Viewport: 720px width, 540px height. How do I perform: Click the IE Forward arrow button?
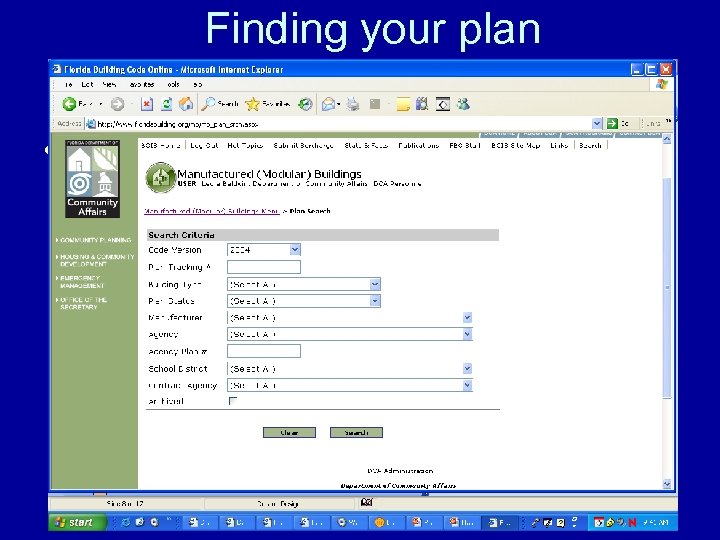click(118, 104)
